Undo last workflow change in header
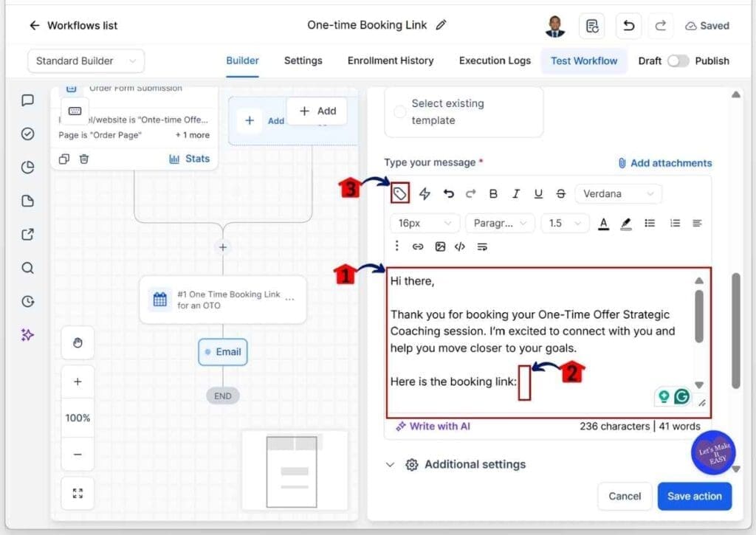This screenshot has width=756, height=535. tap(628, 26)
